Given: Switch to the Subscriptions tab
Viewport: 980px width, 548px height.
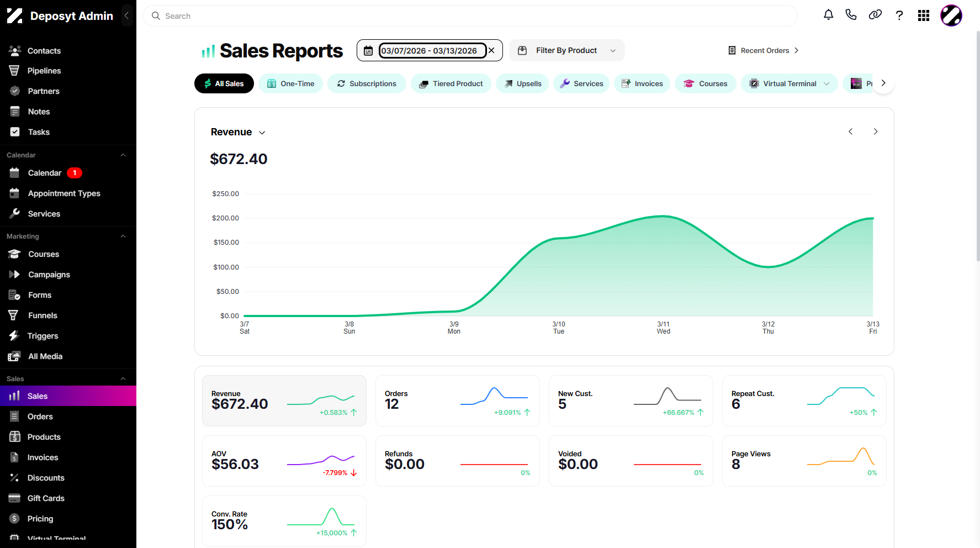Looking at the screenshot, I should tap(367, 83).
